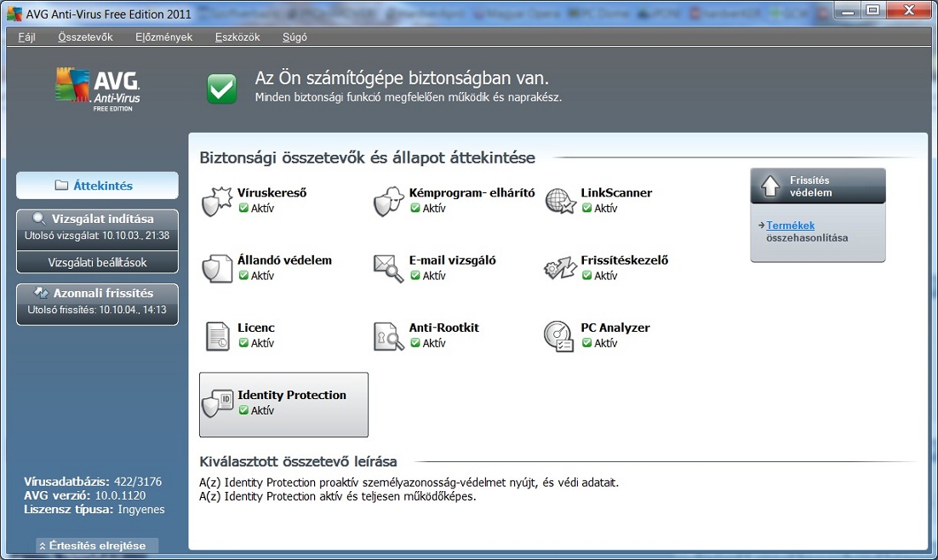The height and width of the screenshot is (560, 938).
Task: Open the Víruskereső component icon
Action: click(x=216, y=202)
